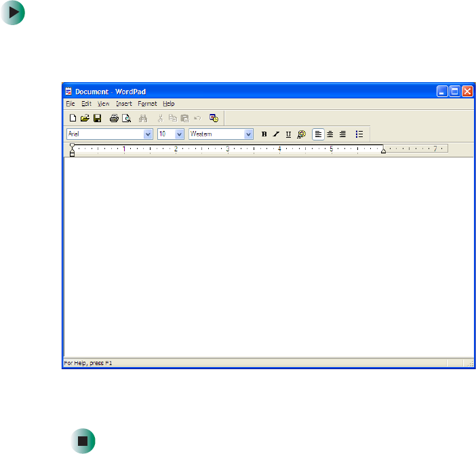Click the WordPad icon in title bar

click(68, 91)
